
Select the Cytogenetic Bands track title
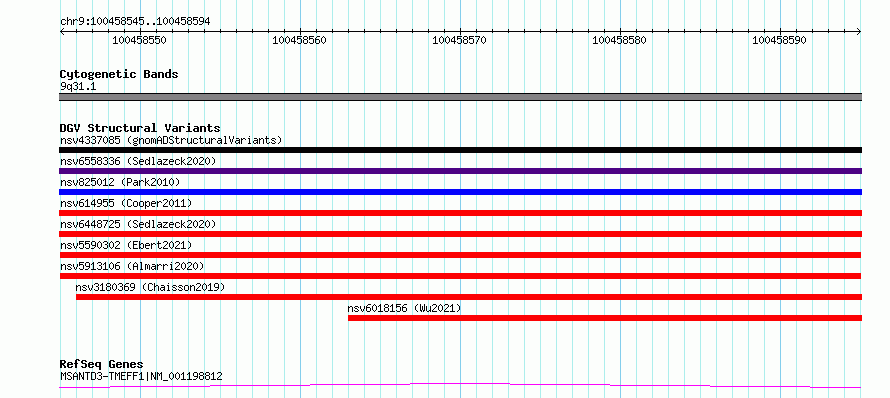(x=119, y=74)
